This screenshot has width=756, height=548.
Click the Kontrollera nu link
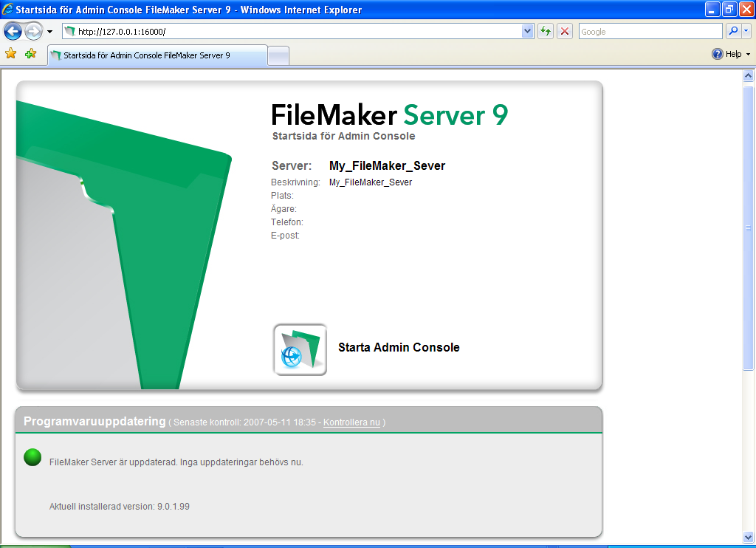coord(351,422)
